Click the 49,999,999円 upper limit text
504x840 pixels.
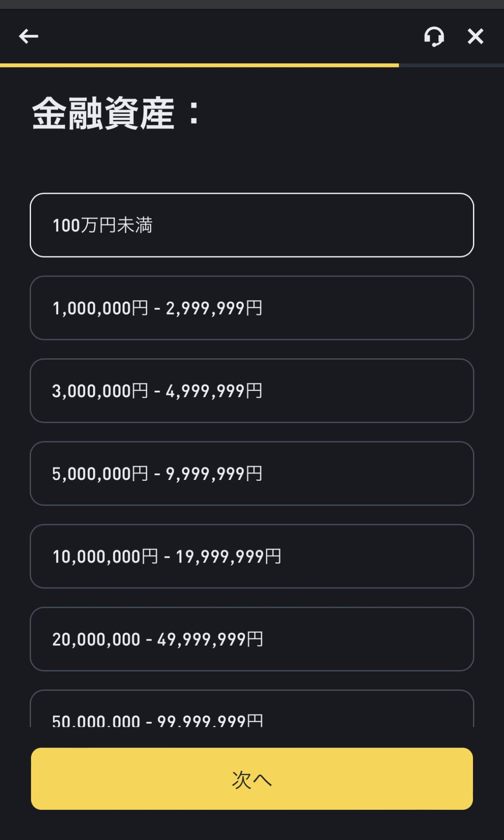tap(210, 639)
